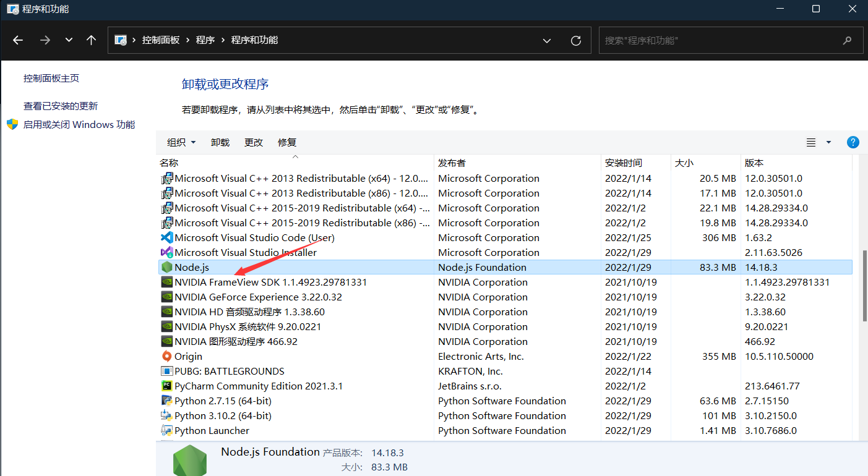Click the Origin application icon
868x476 pixels.
click(167, 356)
